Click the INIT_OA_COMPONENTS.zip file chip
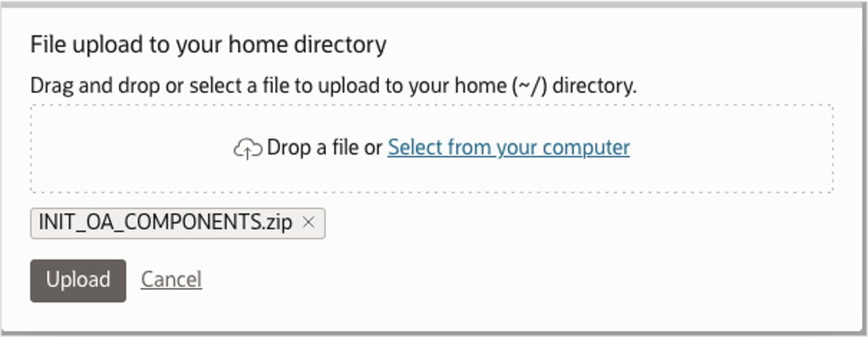Viewport: 868px width, 337px height. 165,223
